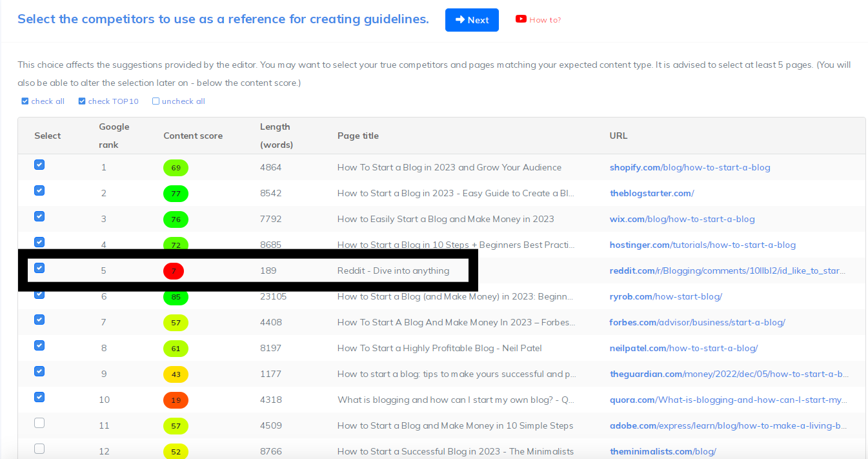The width and height of the screenshot is (868, 459).
Task: Click the yellow content score badge 43
Action: click(176, 374)
